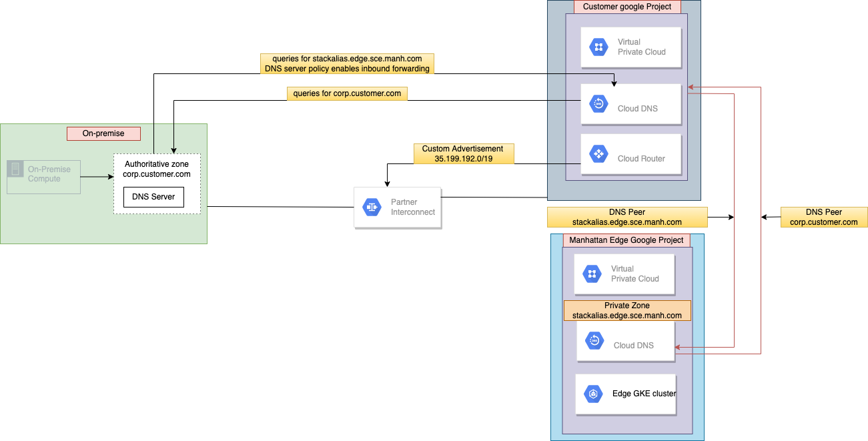This screenshot has width=868, height=441.
Task: Select the 'Custom Advertisement' label text
Action: point(463,149)
